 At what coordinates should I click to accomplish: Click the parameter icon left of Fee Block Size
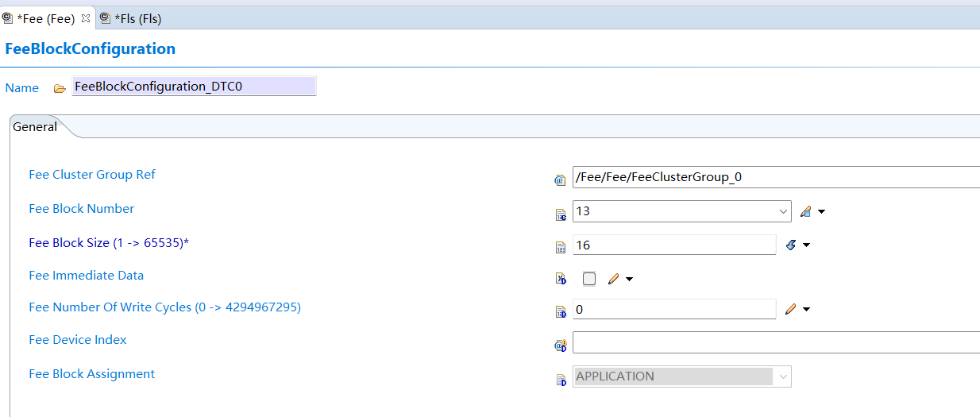[561, 246]
